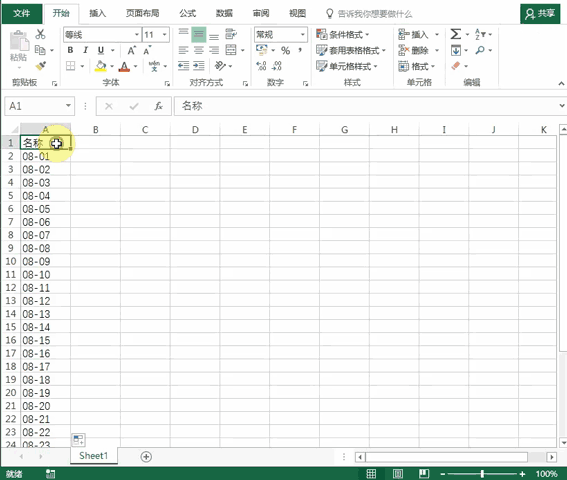Toggle italic formatting
567x480 pixels.
[x=85, y=50]
